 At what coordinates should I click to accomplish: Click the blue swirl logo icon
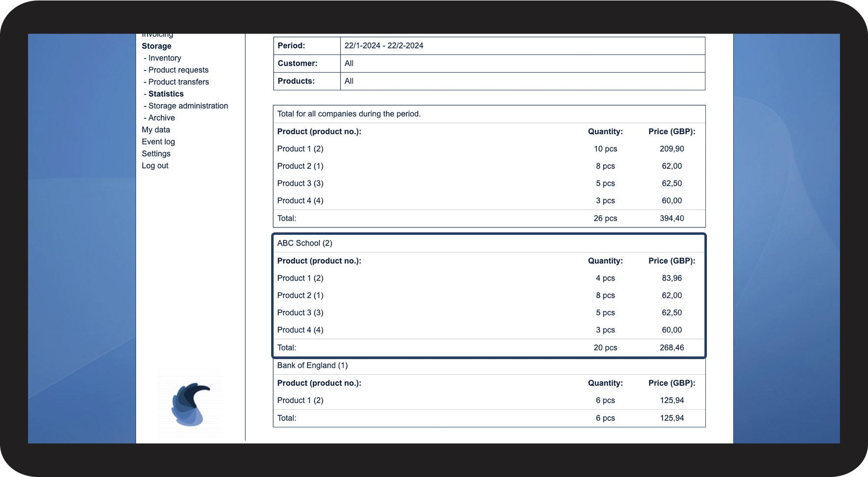[x=190, y=404]
